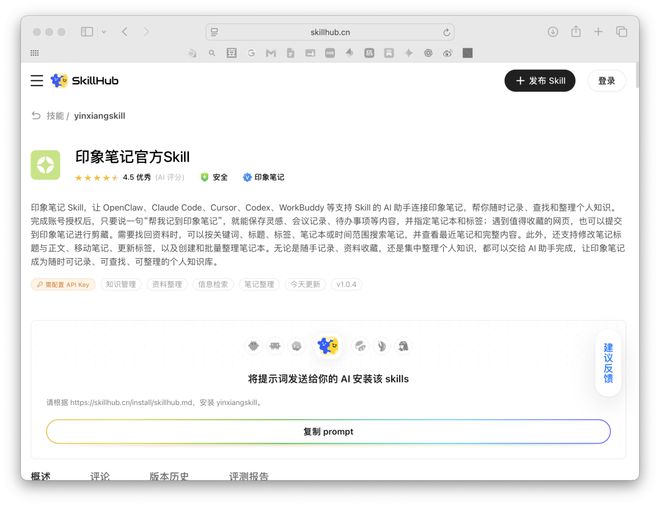Image resolution: width=660 pixels, height=506 pixels.
Task: Go back in Safari
Action: click(x=125, y=32)
